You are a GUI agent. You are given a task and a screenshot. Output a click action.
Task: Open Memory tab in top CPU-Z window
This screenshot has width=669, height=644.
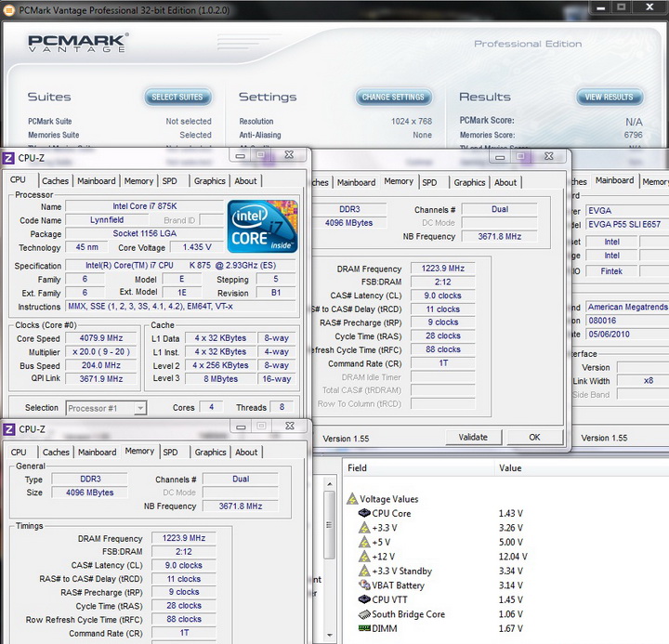(138, 181)
